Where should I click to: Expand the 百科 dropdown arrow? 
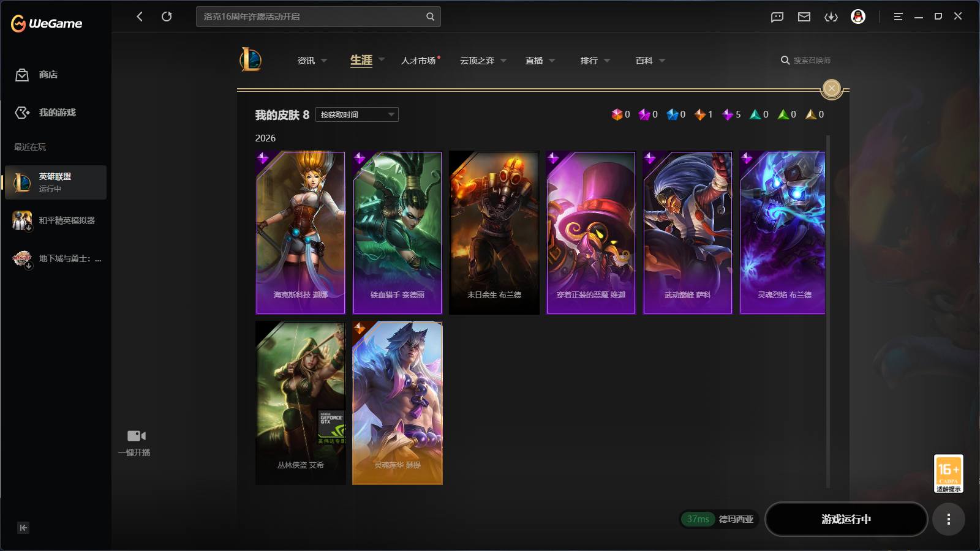662,61
